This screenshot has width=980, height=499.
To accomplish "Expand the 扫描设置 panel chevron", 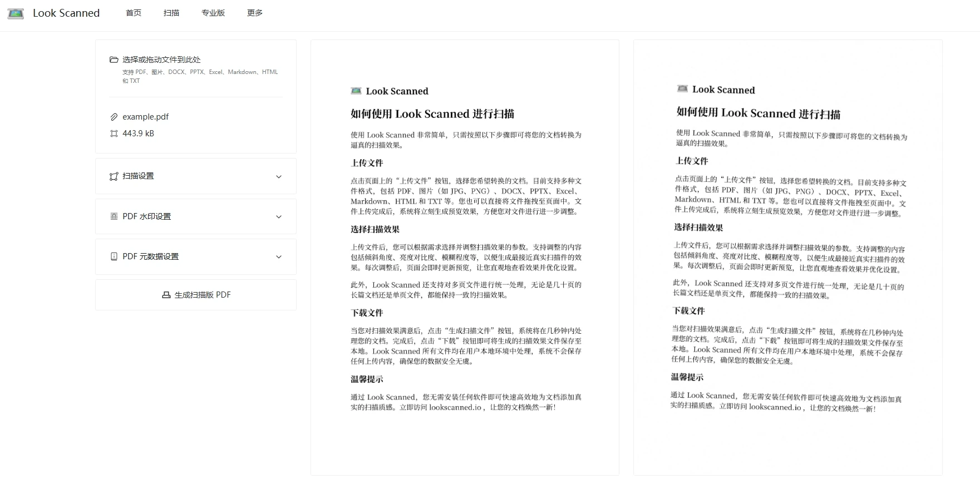I will [x=279, y=176].
